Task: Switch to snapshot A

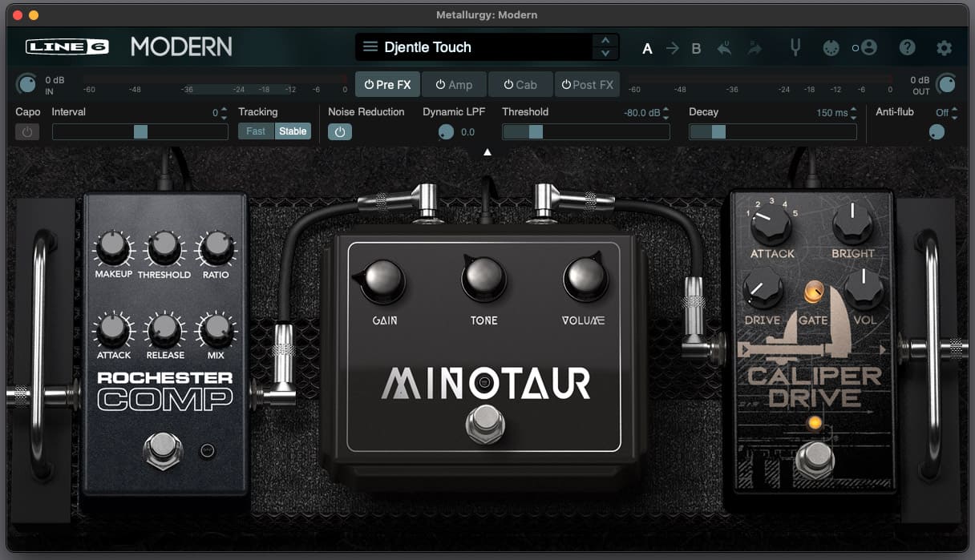Action: click(x=647, y=48)
